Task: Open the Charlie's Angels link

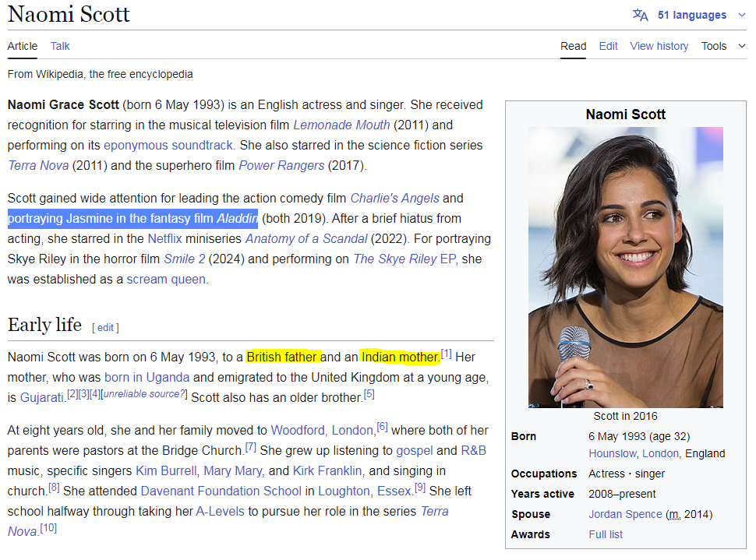Action: [x=395, y=198]
